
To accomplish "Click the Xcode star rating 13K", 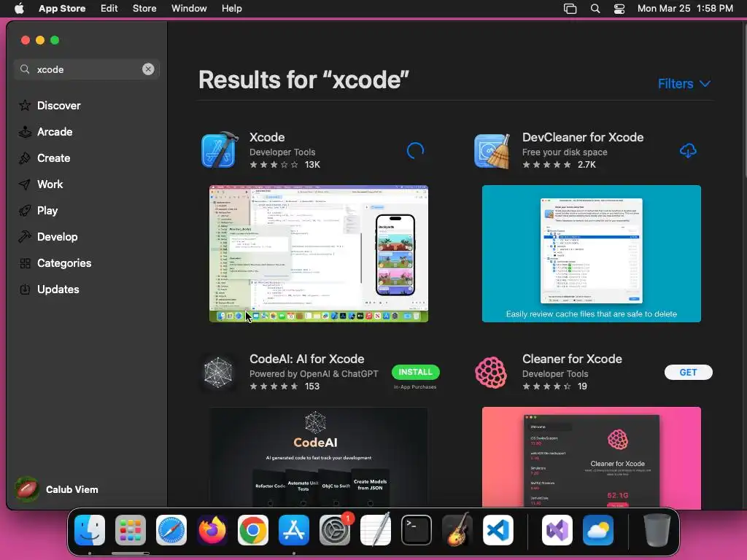I will pos(285,165).
